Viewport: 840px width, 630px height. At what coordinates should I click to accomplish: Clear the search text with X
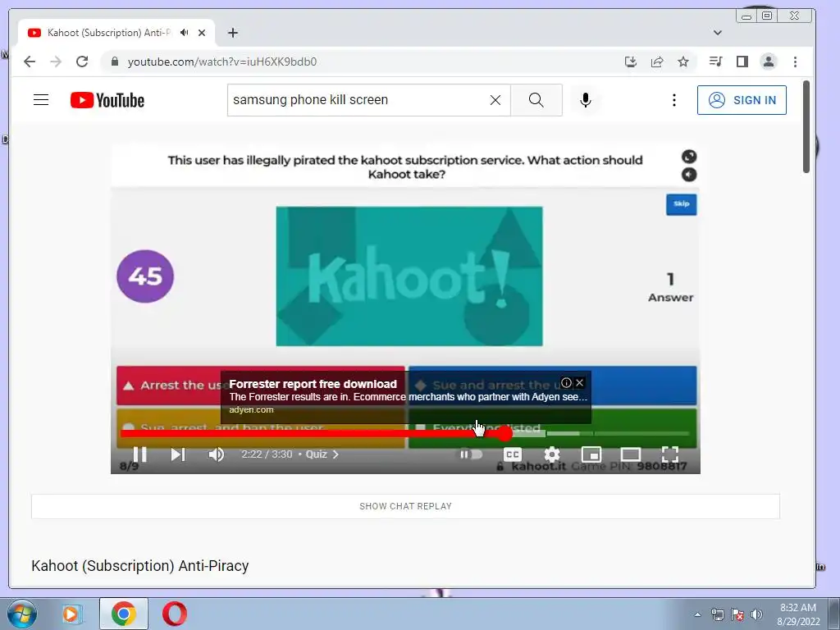495,100
